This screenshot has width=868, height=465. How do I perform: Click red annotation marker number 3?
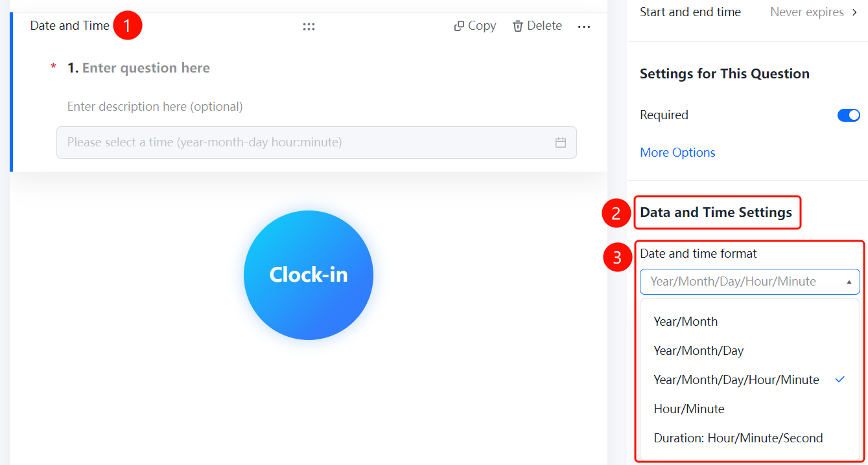point(617,258)
